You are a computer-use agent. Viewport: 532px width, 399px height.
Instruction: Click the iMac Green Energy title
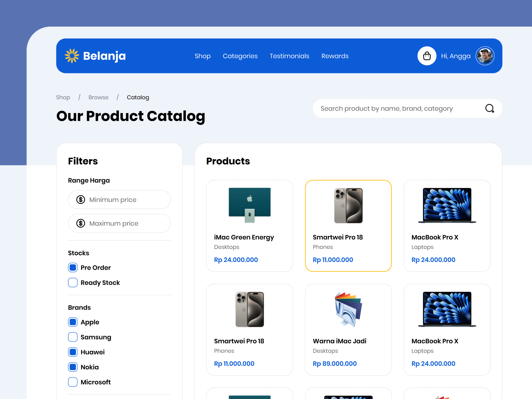click(x=244, y=237)
